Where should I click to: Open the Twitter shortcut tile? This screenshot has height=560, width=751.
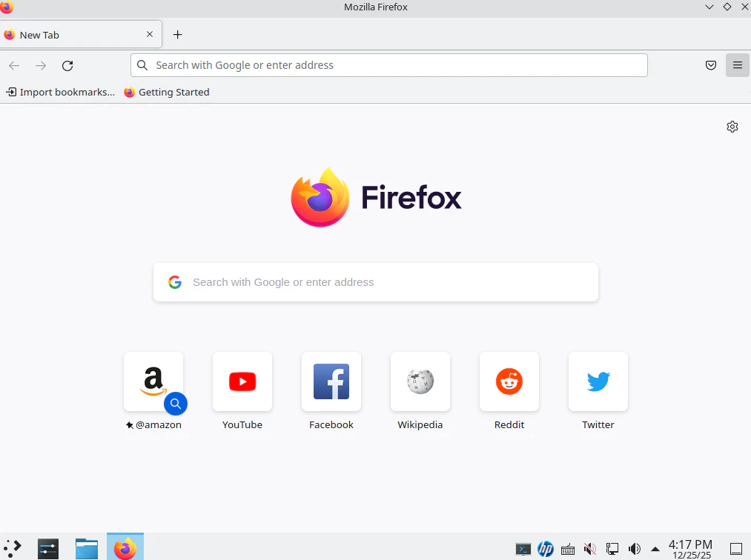598,381
